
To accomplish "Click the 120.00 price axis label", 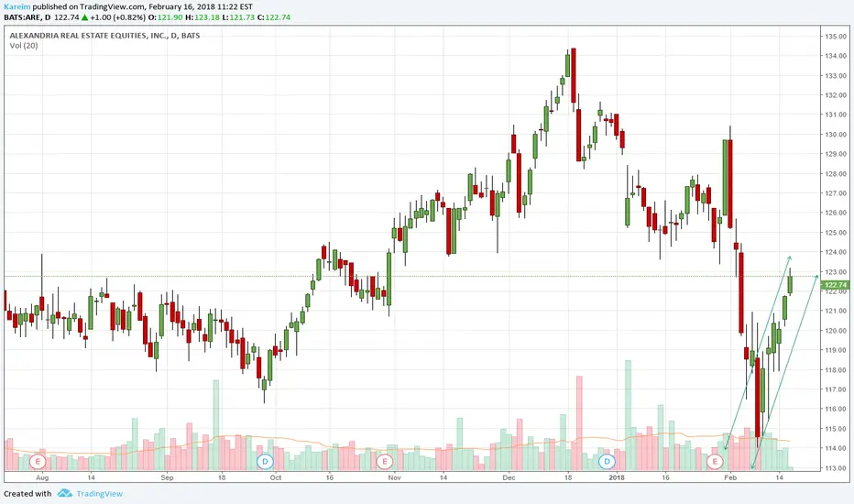I will 836,331.
